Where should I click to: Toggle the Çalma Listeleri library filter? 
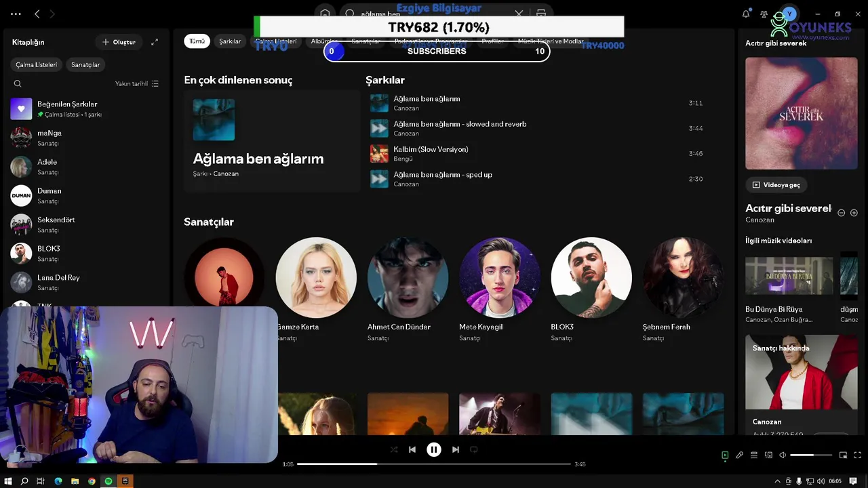[37, 64]
